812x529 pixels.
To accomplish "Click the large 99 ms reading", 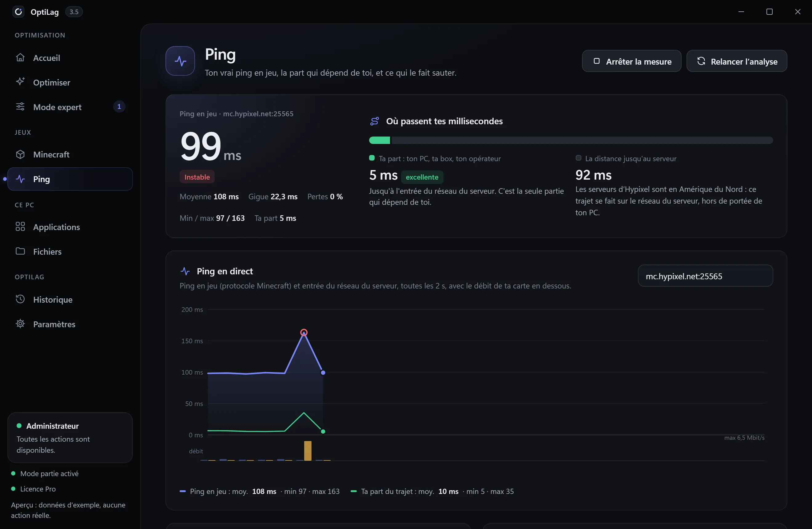I will (x=210, y=147).
